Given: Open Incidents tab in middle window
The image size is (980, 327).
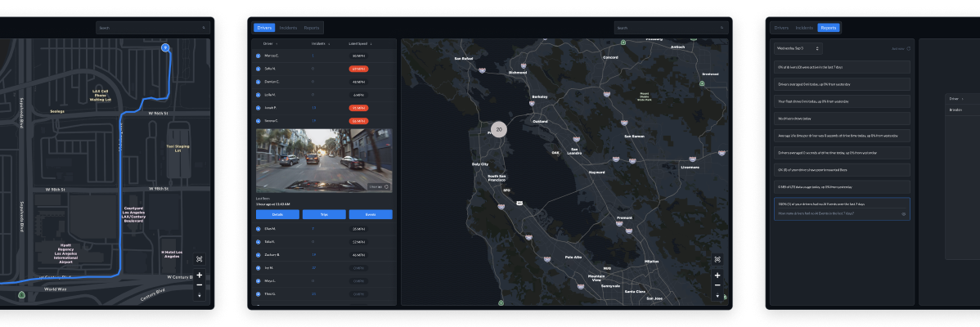Looking at the screenshot, I should 288,28.
